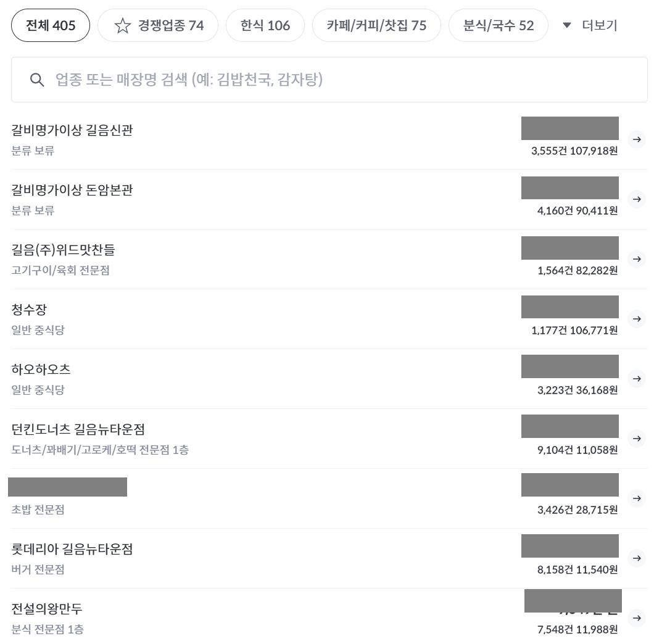Show 카페/커피/찻집 75 stores
This screenshot has height=644, width=654.
[376, 26]
